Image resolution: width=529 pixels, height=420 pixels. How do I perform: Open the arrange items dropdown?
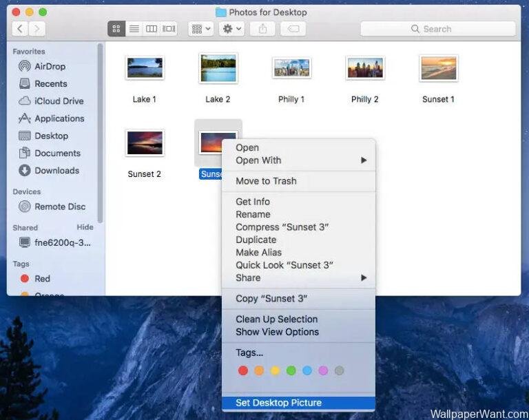click(x=201, y=29)
